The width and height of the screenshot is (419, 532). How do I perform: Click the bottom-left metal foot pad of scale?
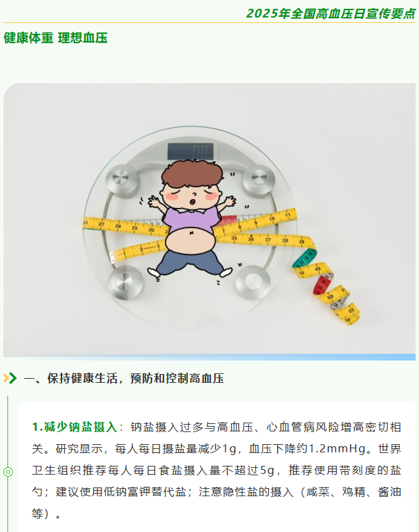[x=125, y=282]
